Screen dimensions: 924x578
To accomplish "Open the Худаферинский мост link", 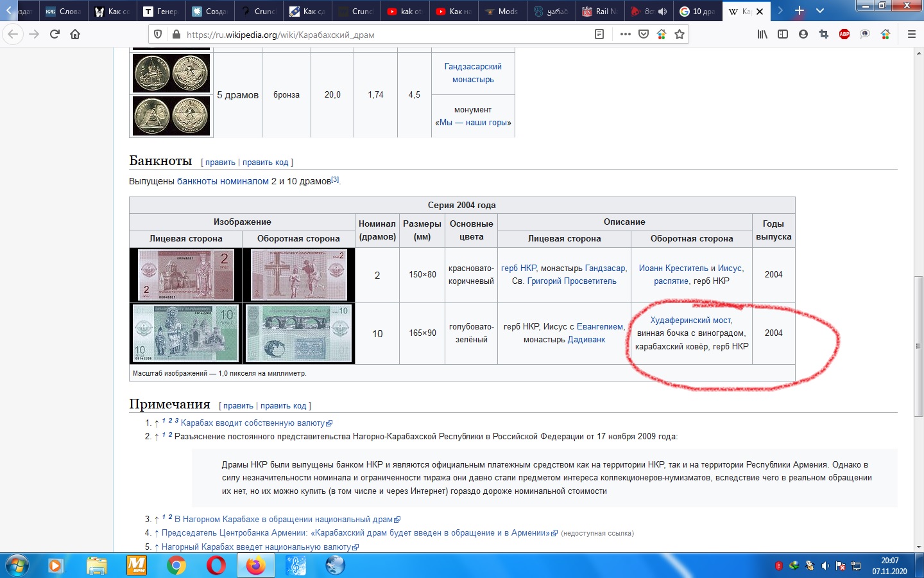I will [690, 320].
